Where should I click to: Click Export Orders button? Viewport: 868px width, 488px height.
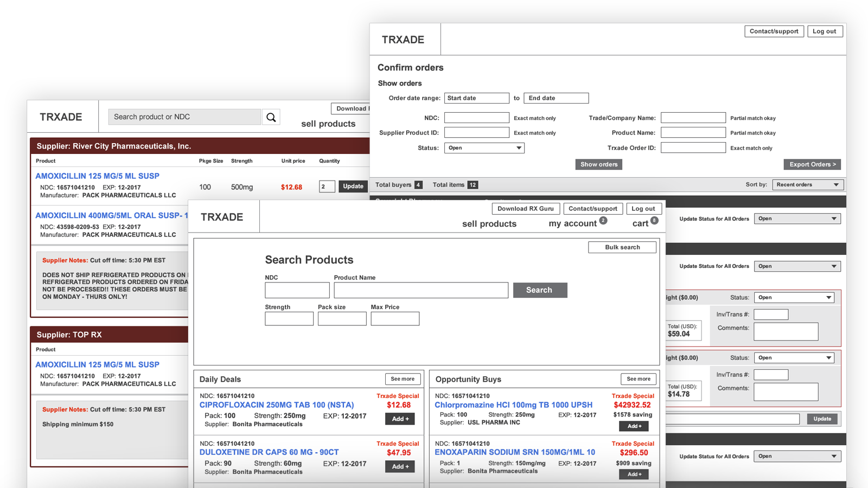(812, 164)
